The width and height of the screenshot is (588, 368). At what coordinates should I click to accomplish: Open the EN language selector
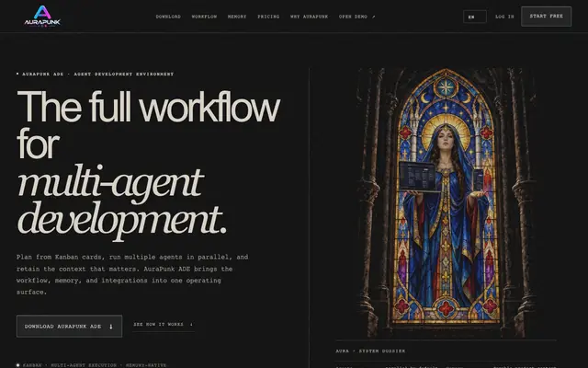[475, 17]
